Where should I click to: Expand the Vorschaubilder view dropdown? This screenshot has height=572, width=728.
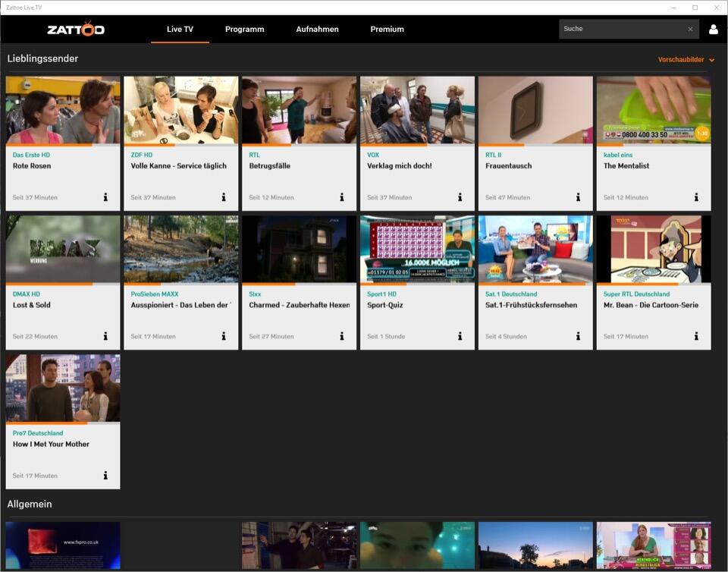point(686,59)
